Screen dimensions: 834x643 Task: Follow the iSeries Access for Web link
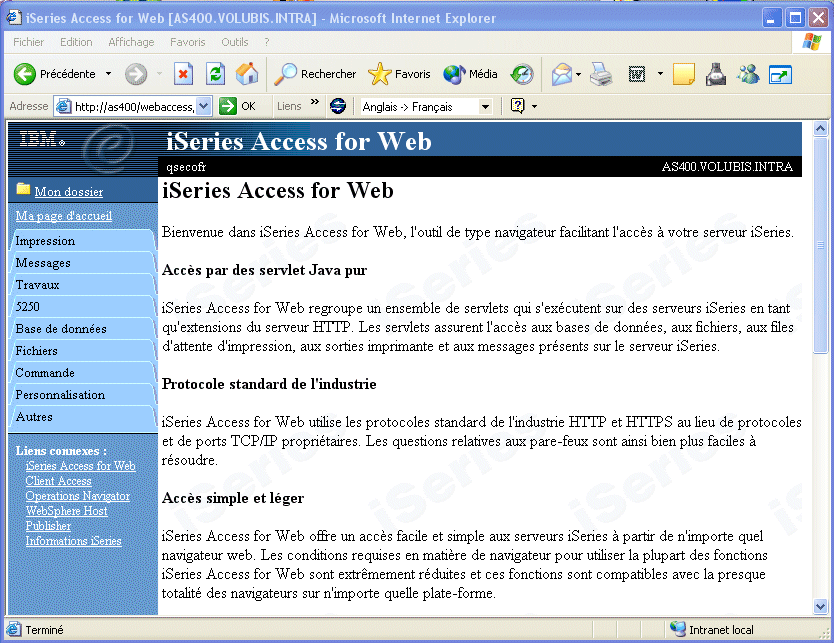(x=80, y=466)
